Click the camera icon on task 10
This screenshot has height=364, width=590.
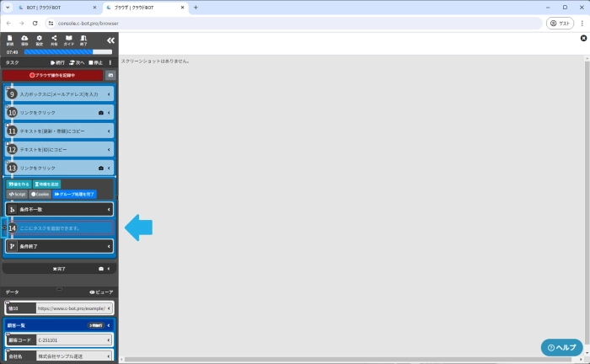(101, 113)
